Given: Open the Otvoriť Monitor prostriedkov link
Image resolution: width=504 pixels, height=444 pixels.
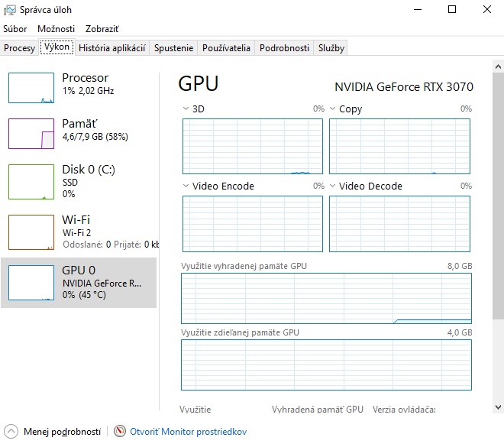Looking at the screenshot, I should [188, 432].
